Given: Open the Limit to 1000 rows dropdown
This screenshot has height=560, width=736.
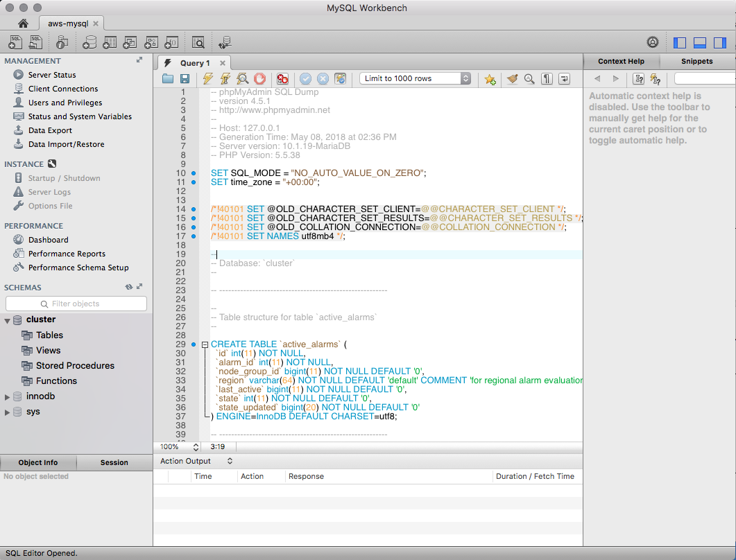Looking at the screenshot, I should click(x=415, y=78).
